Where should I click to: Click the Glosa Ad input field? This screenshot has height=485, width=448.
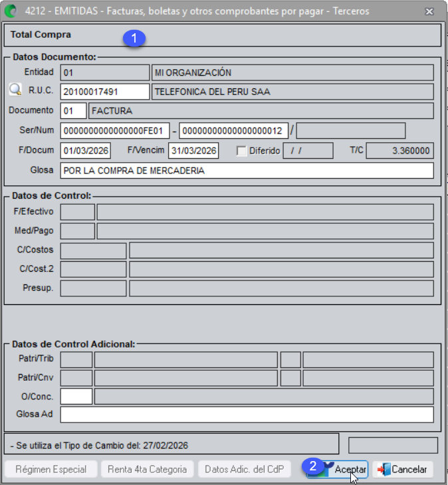[x=247, y=415]
